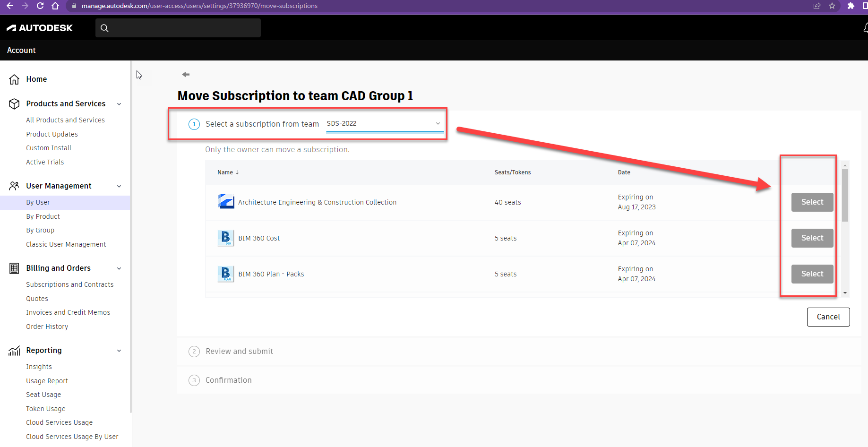Click scrollbar up arrow of subscription list
The image size is (868, 447).
[845, 165]
